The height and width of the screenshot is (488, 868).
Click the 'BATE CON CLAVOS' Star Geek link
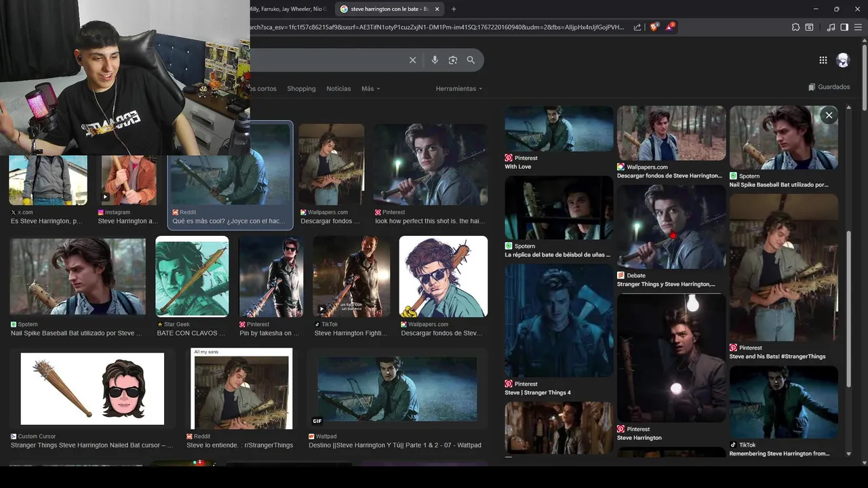click(191, 333)
